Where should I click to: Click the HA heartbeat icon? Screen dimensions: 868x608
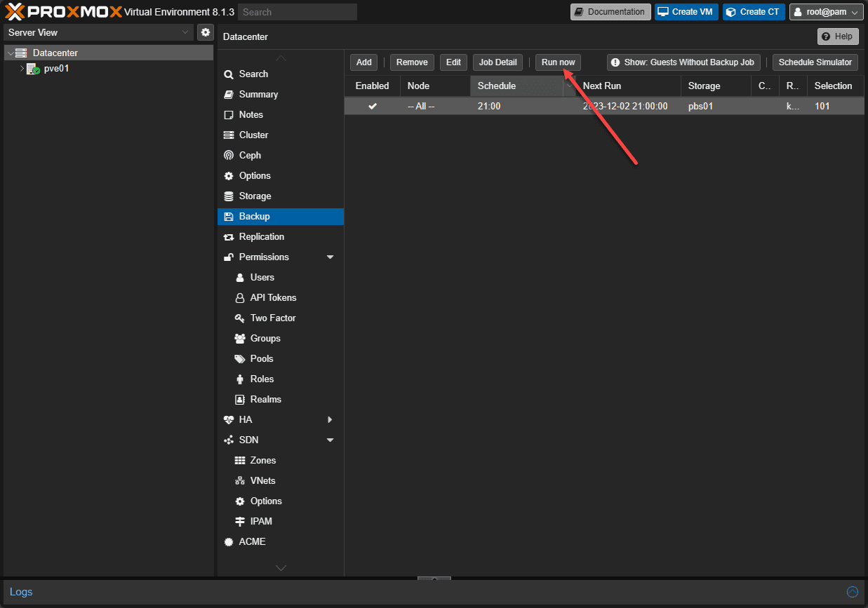pos(229,420)
